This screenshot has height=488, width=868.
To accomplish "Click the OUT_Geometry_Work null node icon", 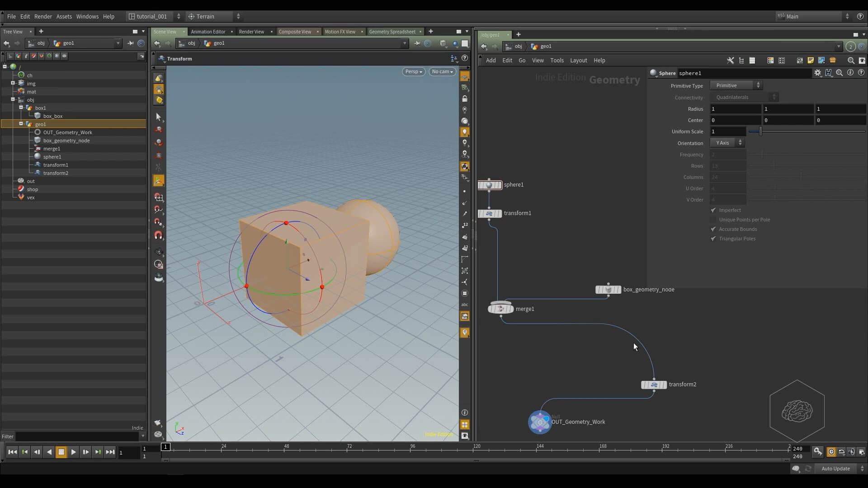I will pyautogui.click(x=540, y=422).
